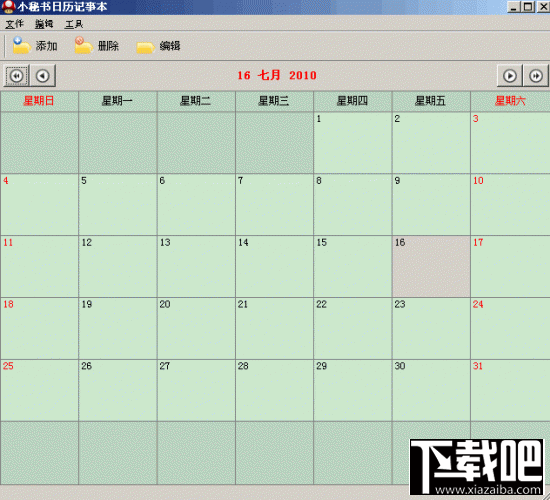Advance to the next month using the right arrow
Image resolution: width=550 pixels, height=500 pixels.
[x=510, y=75]
